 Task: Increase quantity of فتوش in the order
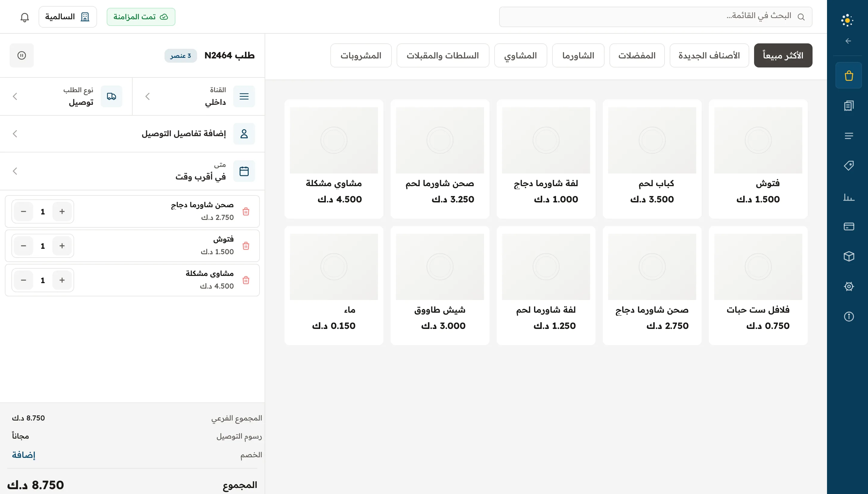tap(62, 245)
